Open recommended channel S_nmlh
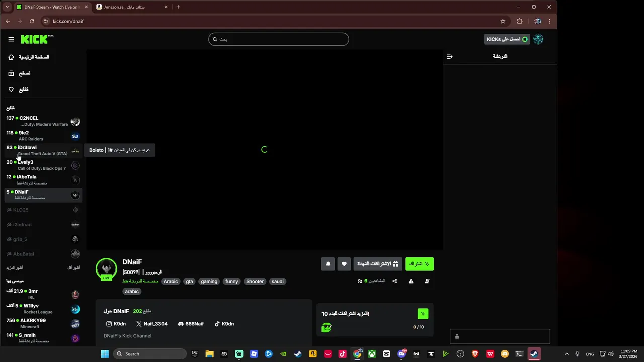644x362 pixels. (43, 338)
